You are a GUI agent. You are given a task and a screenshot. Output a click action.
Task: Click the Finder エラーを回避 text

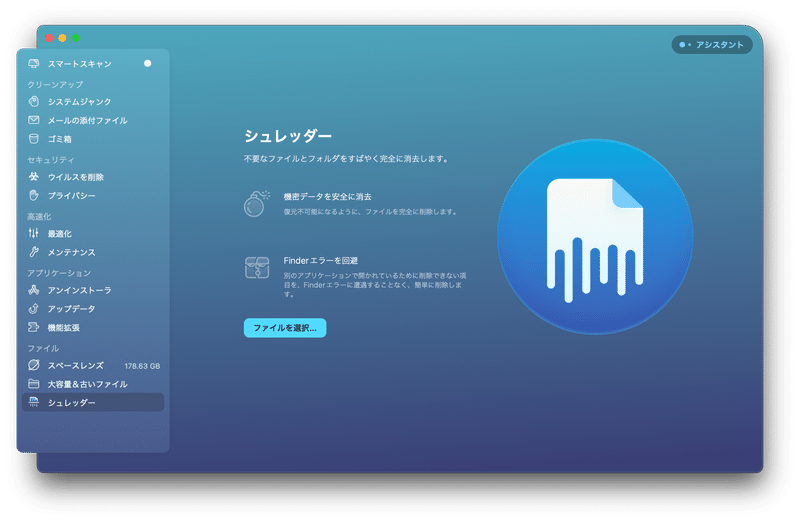click(320, 260)
